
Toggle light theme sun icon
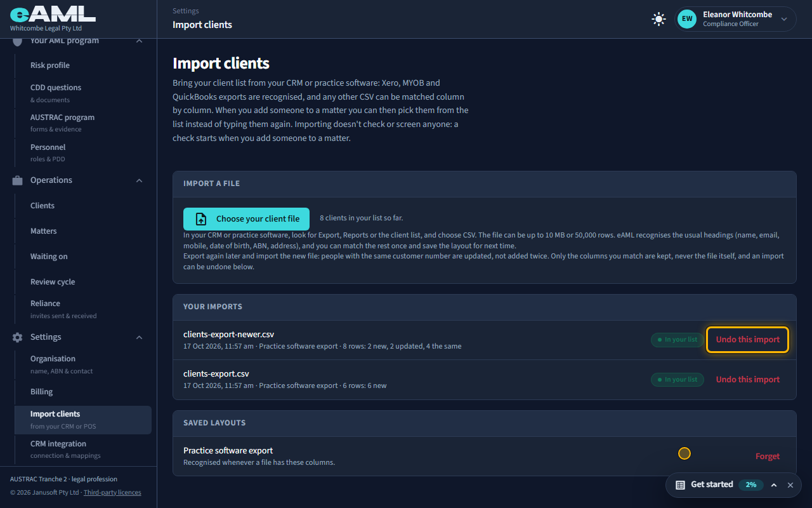click(x=659, y=19)
